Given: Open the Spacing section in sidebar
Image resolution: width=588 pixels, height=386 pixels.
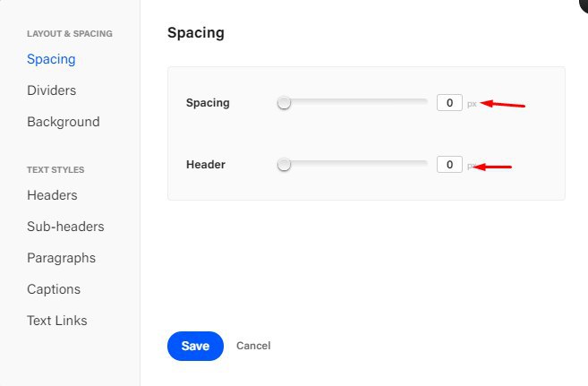Looking at the screenshot, I should point(51,59).
